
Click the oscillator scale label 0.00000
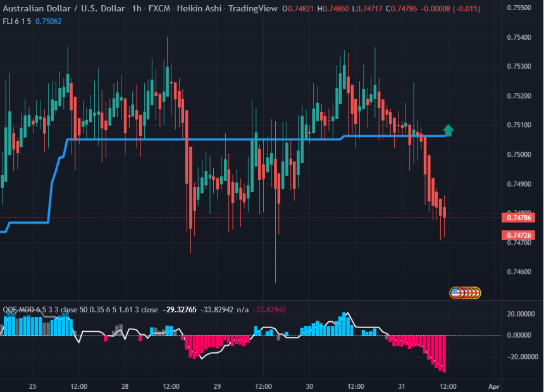(x=519, y=335)
